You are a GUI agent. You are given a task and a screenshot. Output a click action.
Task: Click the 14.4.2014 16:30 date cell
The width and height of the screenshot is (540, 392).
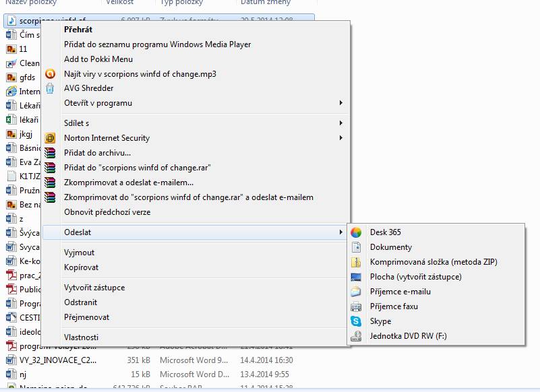266,360
